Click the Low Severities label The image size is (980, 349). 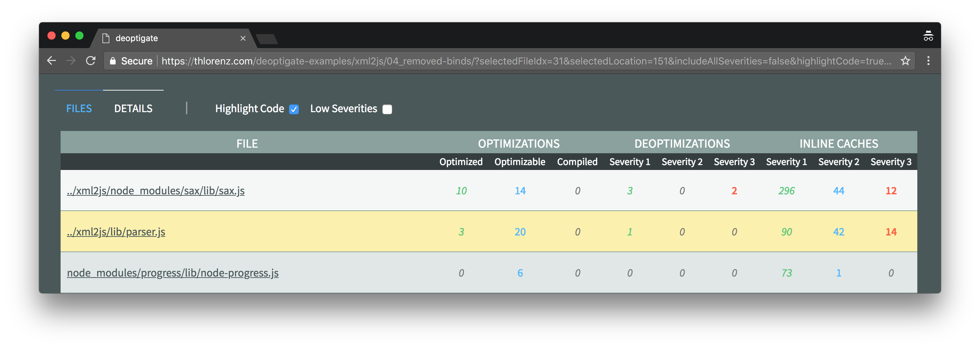tap(343, 108)
